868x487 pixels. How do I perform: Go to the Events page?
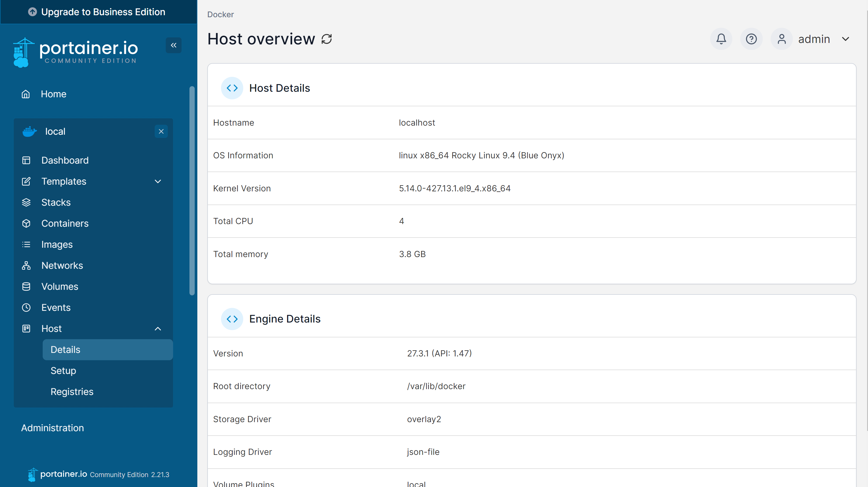[x=56, y=308]
